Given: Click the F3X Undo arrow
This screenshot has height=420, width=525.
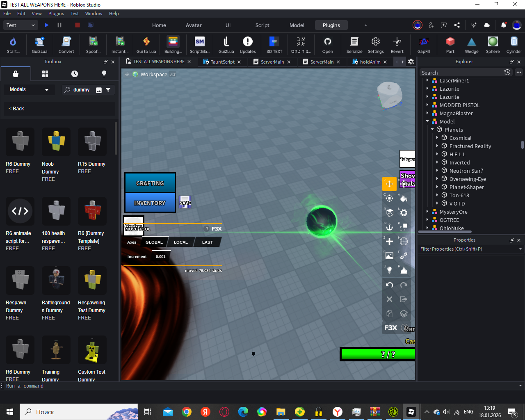Looking at the screenshot, I should [389, 285].
